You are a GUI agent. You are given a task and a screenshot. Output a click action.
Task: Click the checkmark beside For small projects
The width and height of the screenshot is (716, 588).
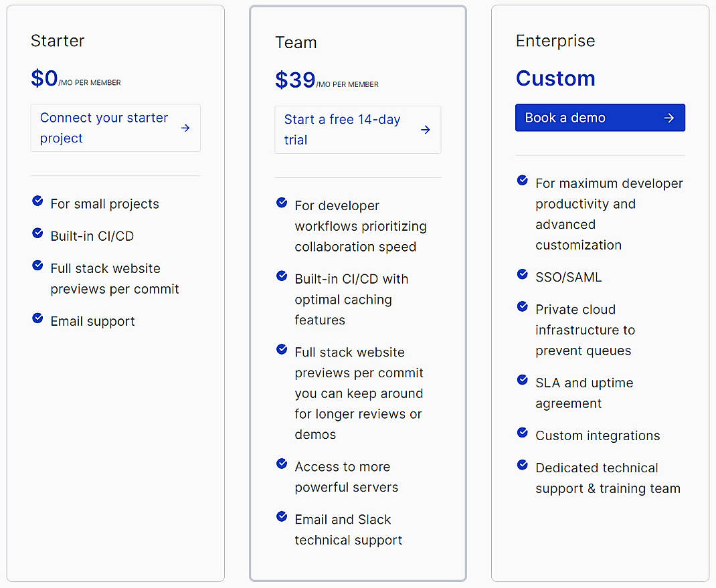pyautogui.click(x=37, y=201)
